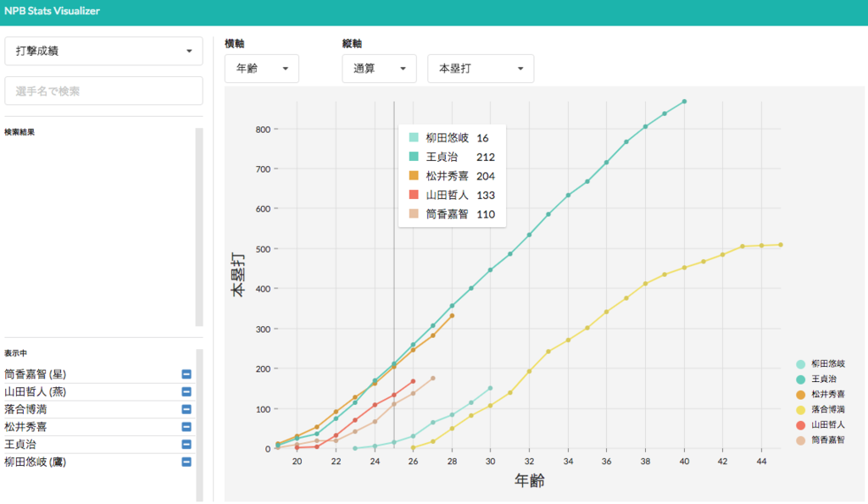Remove 筒香嘉智 (星) with its minus icon
868x504 pixels.
[x=186, y=374]
